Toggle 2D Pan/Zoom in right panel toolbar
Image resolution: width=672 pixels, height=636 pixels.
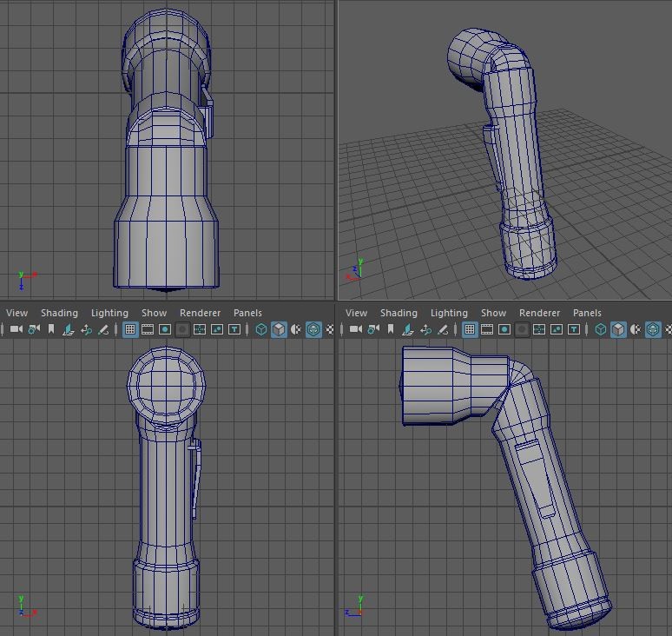[425, 329]
